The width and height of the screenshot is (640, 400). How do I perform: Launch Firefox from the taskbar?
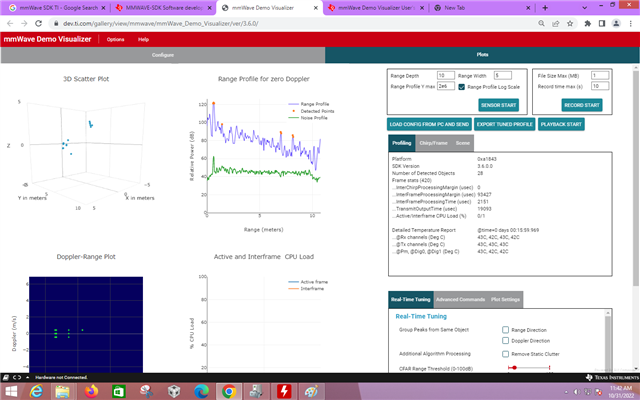click(92, 391)
